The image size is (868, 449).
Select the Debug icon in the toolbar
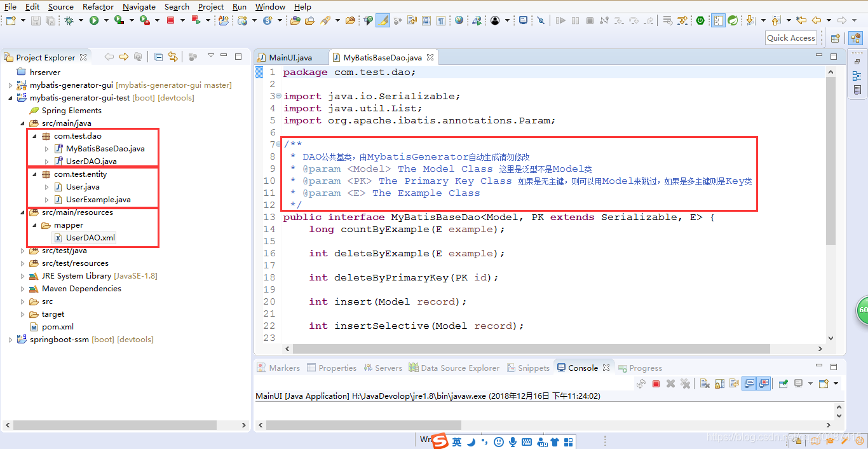tap(67, 20)
